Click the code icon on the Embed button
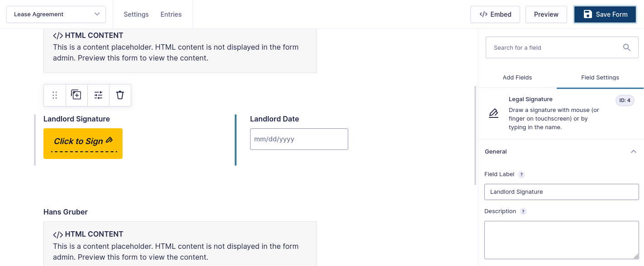Viewport: 644px width, 266px height. click(483, 14)
